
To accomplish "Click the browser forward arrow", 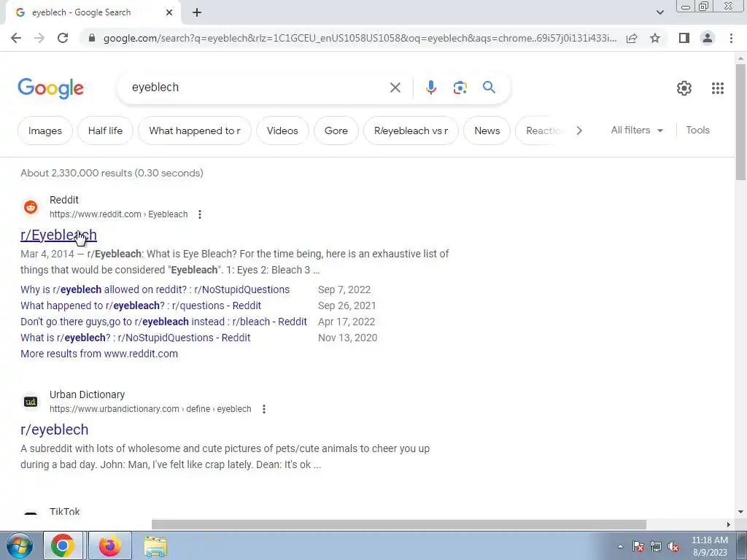I will click(x=39, y=38).
